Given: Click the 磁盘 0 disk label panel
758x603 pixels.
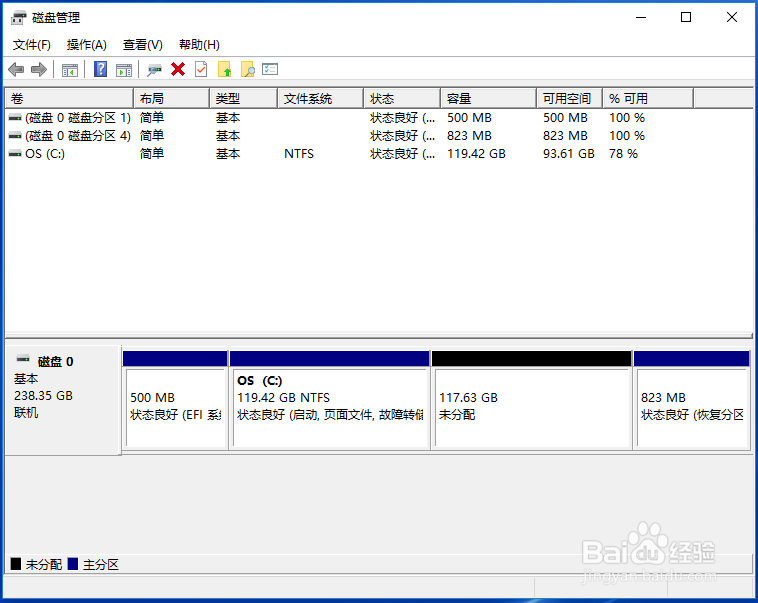Looking at the screenshot, I should click(x=62, y=400).
